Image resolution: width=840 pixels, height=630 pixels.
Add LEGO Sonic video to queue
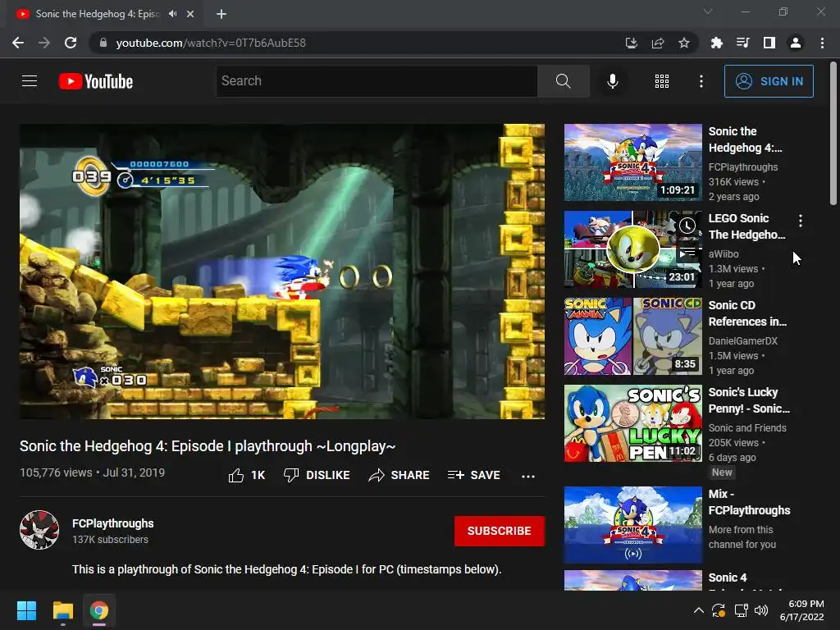tap(687, 251)
